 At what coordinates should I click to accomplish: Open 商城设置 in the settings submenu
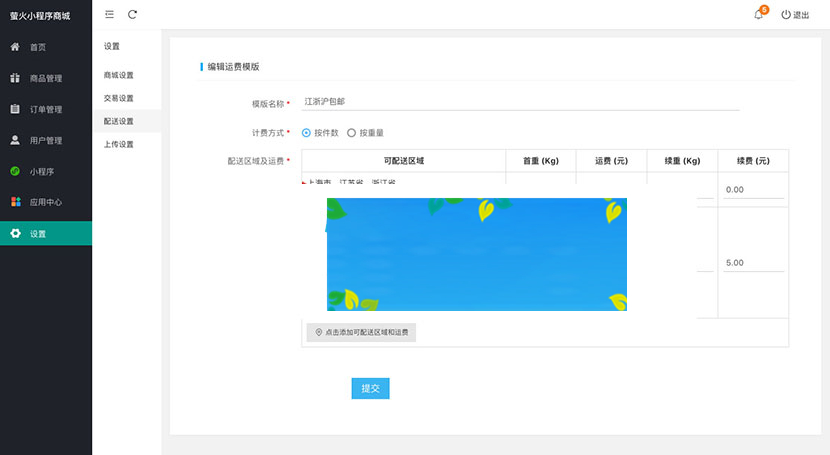click(x=118, y=75)
